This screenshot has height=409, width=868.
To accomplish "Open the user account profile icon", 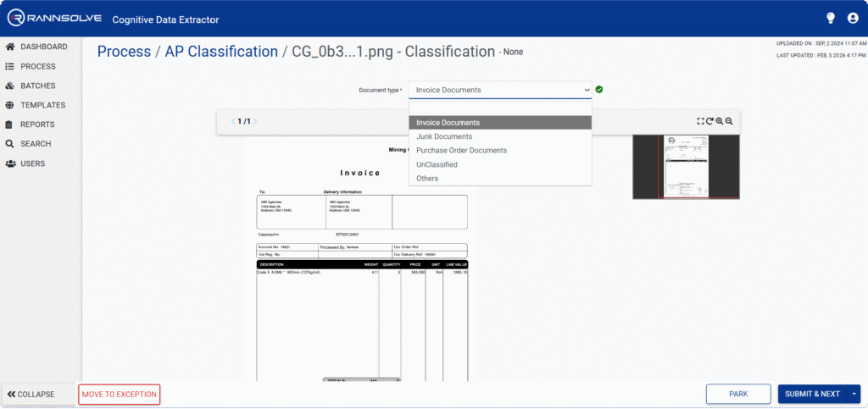I will click(853, 18).
